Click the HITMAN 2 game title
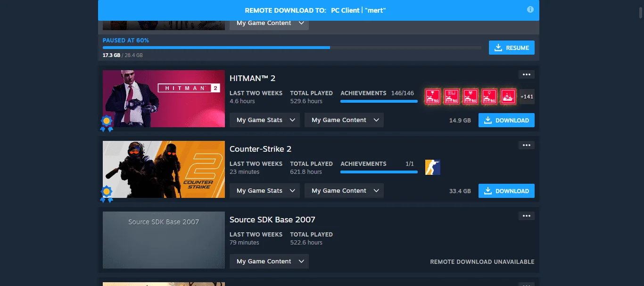The width and height of the screenshot is (644, 286). click(252, 78)
